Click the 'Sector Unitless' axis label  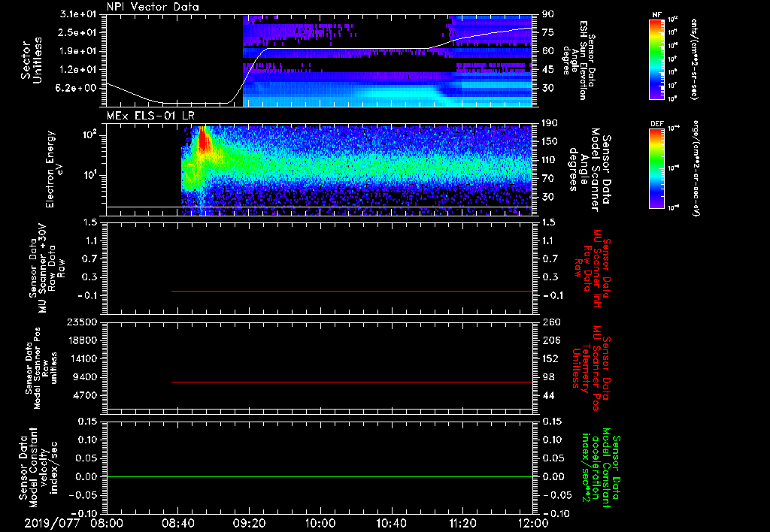click(32, 60)
